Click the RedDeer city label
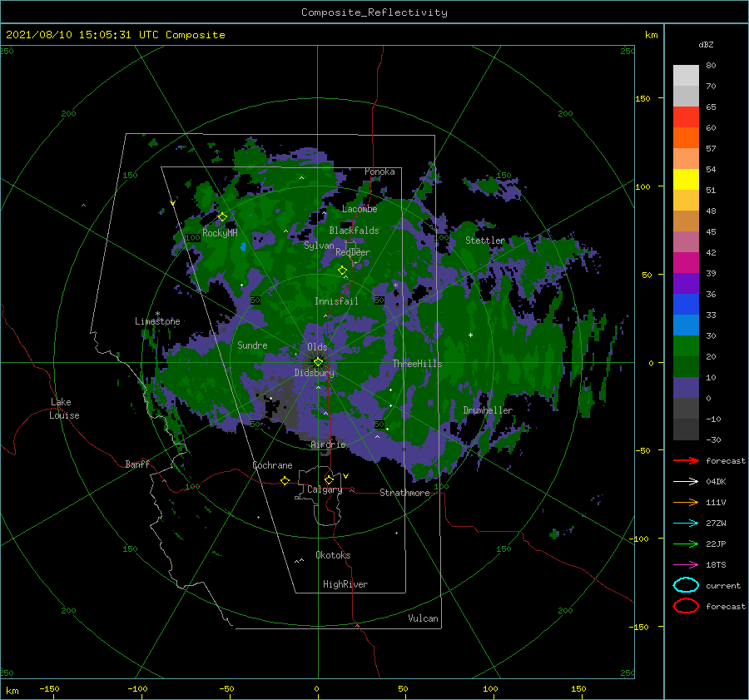The image size is (749, 700). tap(353, 252)
